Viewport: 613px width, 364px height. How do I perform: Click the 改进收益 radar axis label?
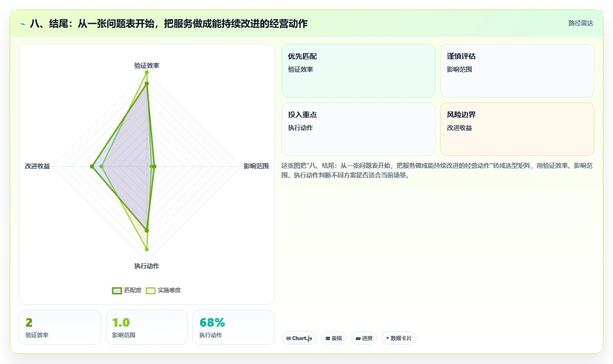(37, 166)
